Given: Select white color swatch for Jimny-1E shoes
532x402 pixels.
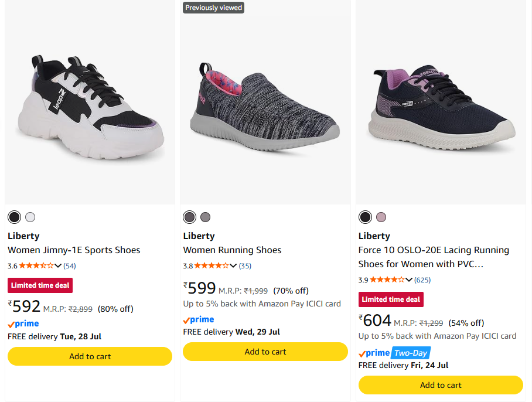Looking at the screenshot, I should pyautogui.click(x=30, y=217).
